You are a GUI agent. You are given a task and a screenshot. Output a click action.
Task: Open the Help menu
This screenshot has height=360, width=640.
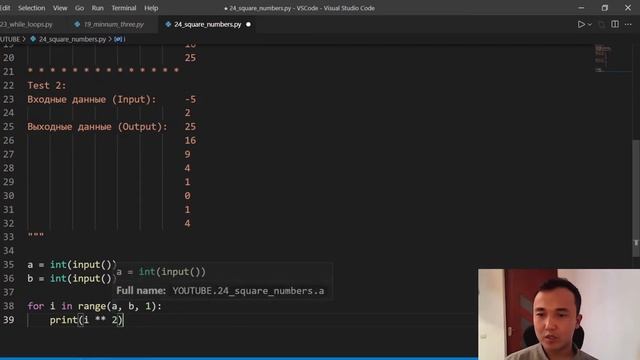151,8
